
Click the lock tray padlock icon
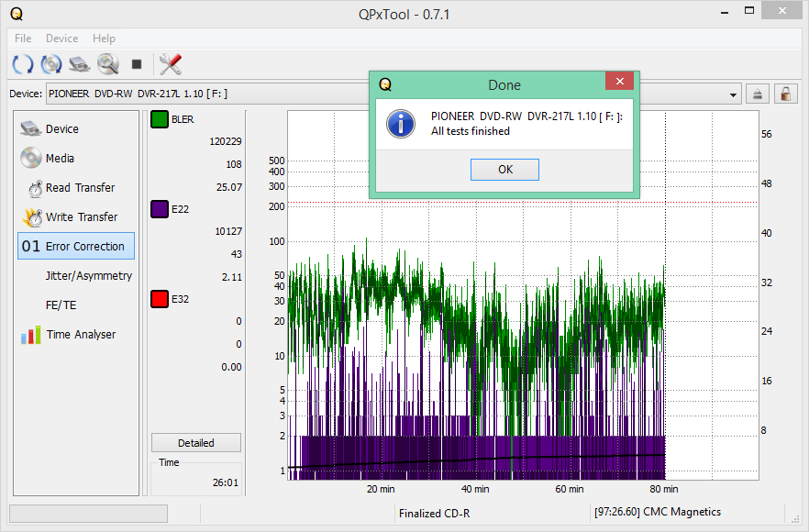pos(785,94)
